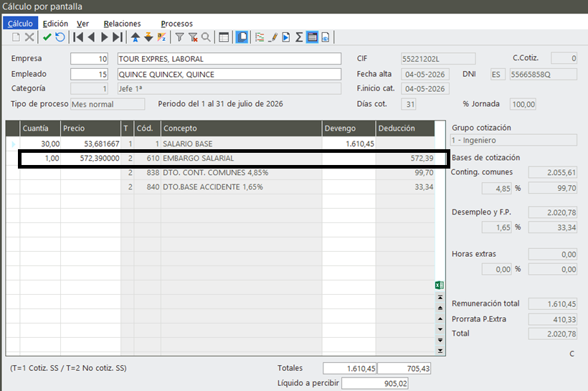Click the Empleado code field with 15
Screen dimensions: 588x391
coord(89,74)
